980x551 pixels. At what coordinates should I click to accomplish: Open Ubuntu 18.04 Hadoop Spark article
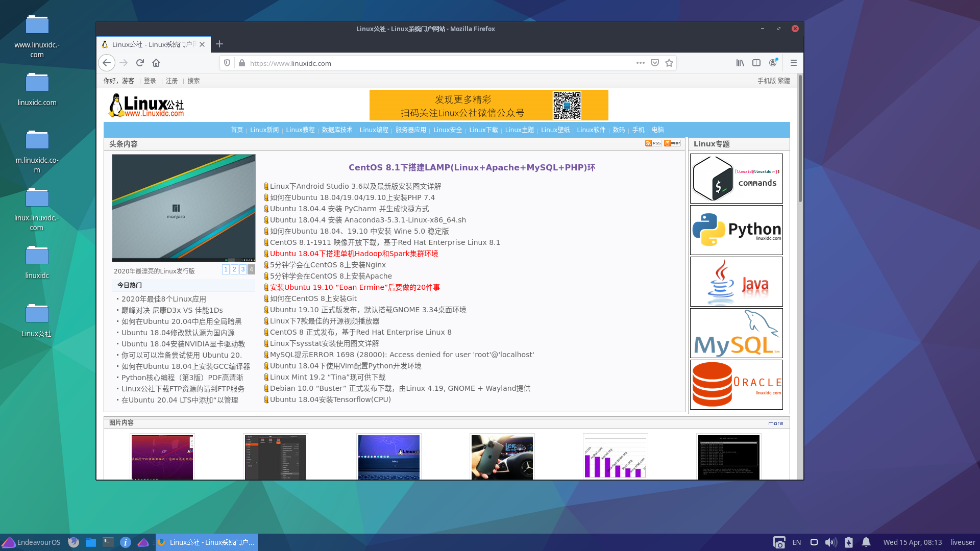coord(354,254)
